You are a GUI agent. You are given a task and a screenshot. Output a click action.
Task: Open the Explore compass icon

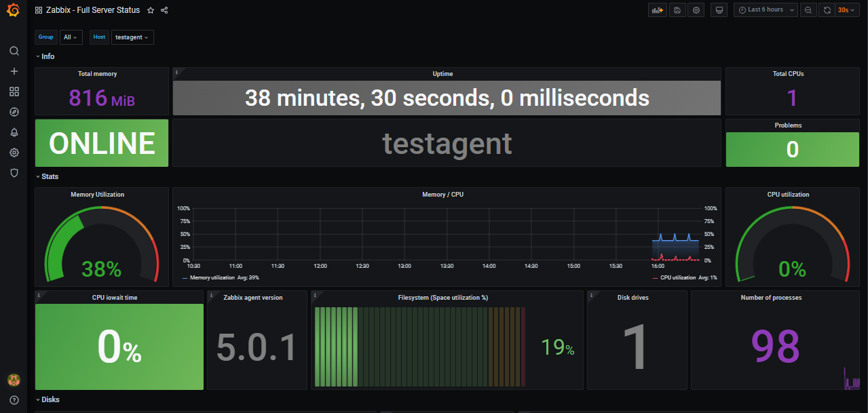point(14,112)
